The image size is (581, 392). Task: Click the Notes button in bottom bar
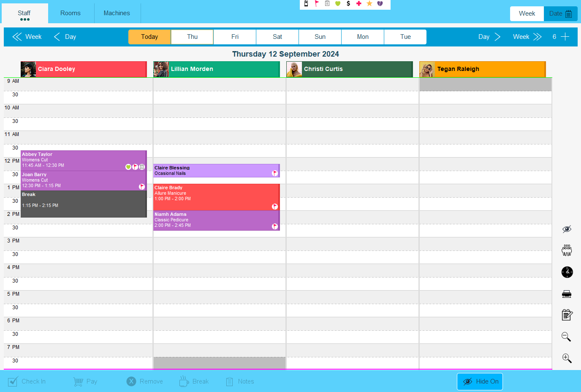coord(240,381)
